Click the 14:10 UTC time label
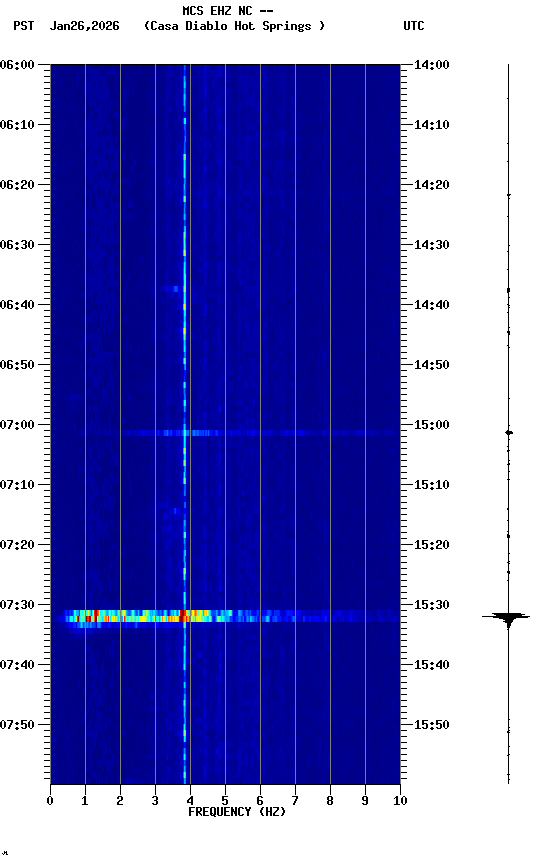This screenshot has width=552, height=864. (432, 125)
